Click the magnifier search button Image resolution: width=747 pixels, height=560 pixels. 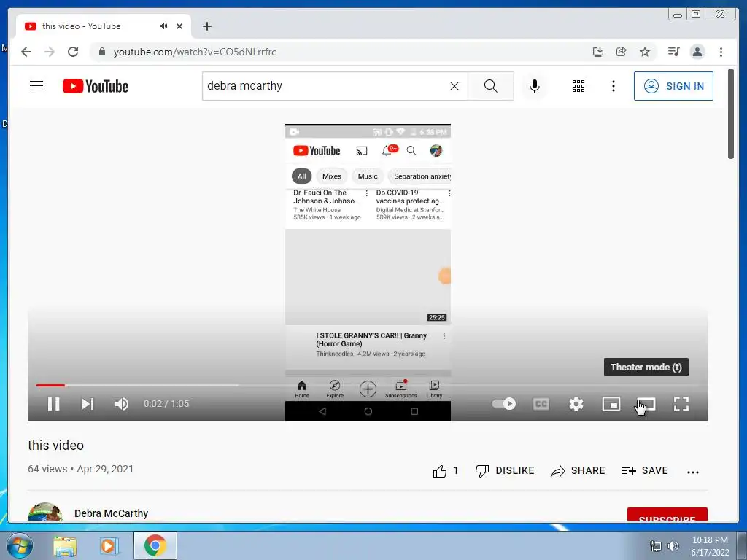click(491, 86)
